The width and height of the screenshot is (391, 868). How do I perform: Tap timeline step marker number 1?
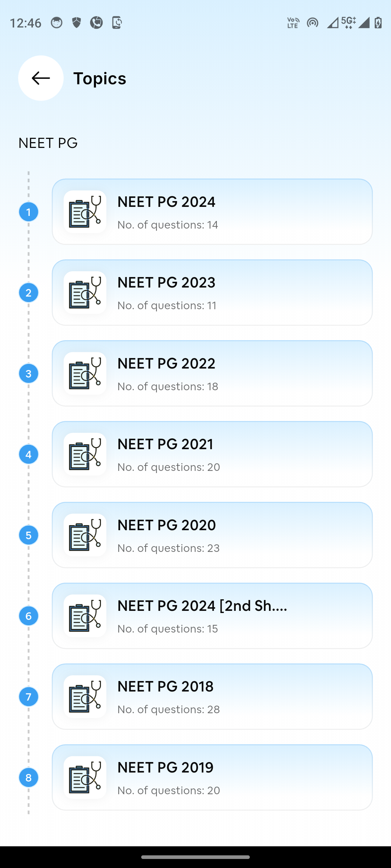point(29,212)
